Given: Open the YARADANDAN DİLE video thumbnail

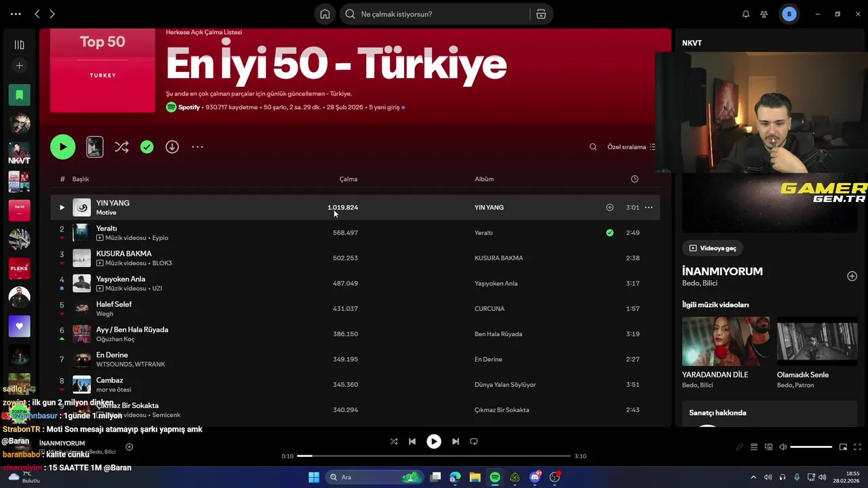Looking at the screenshot, I should coord(726,341).
